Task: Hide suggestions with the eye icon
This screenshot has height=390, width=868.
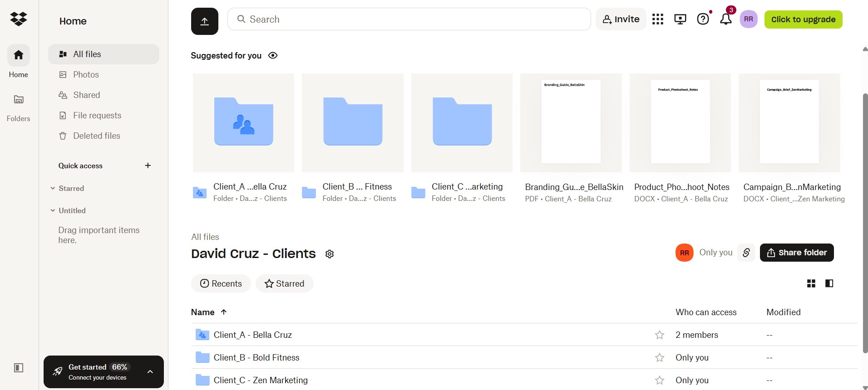Action: pos(273,55)
